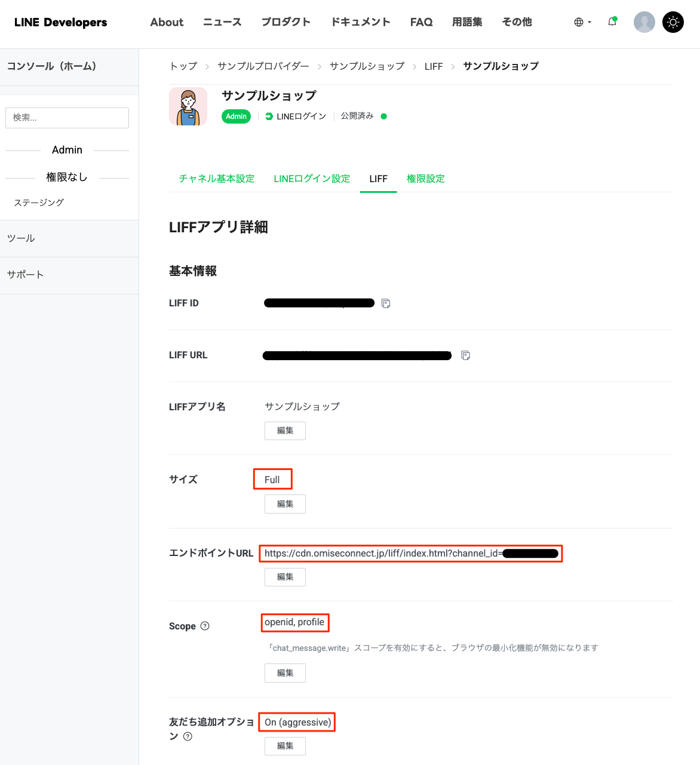Click the On (aggressive) value
The width and height of the screenshot is (700, 765).
pyautogui.click(x=297, y=722)
